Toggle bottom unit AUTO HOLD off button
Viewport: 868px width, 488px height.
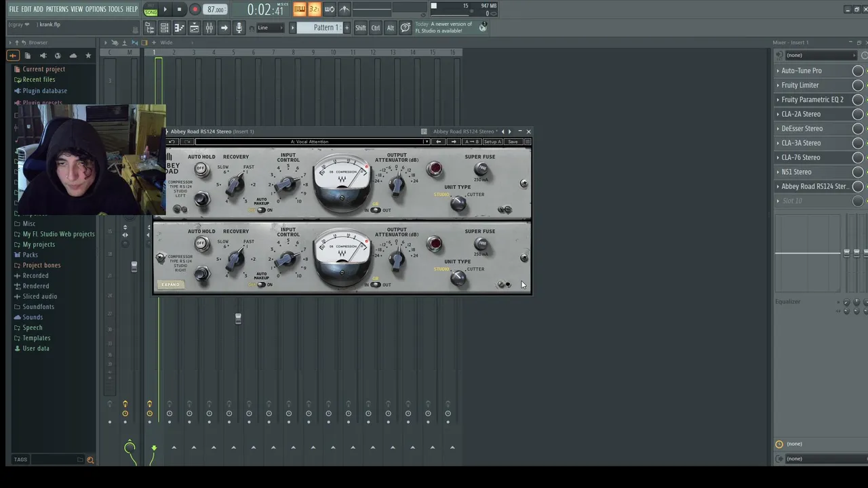point(201,243)
